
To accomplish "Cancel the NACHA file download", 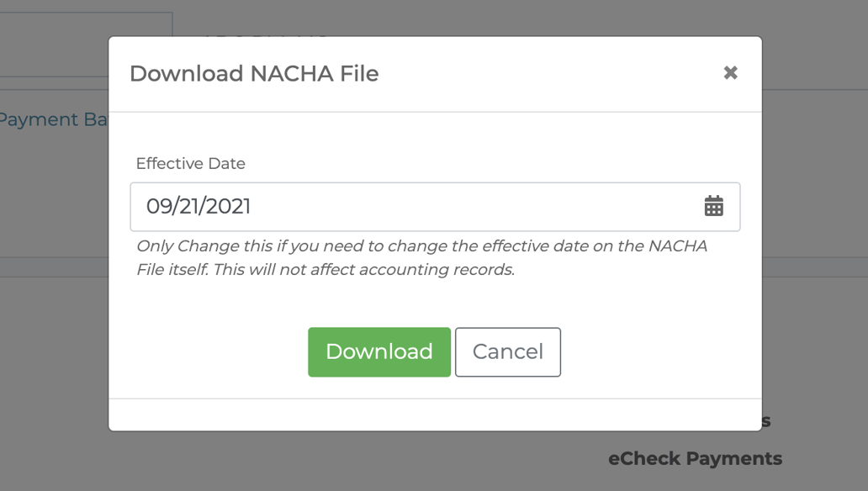I will pos(507,351).
